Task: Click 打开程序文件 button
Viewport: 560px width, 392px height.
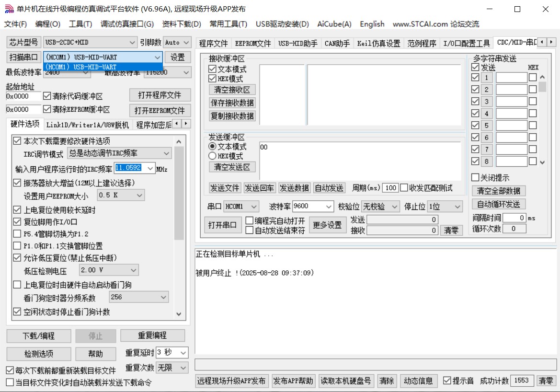Action: tap(160, 95)
